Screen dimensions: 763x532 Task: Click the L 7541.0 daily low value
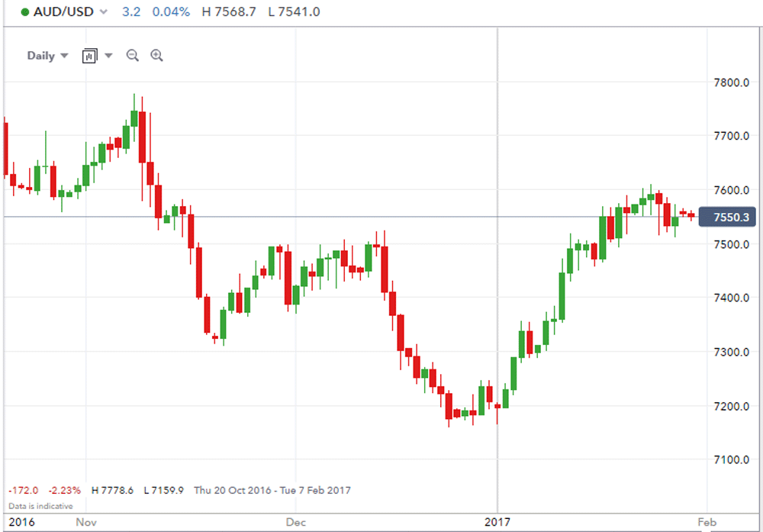294,11
